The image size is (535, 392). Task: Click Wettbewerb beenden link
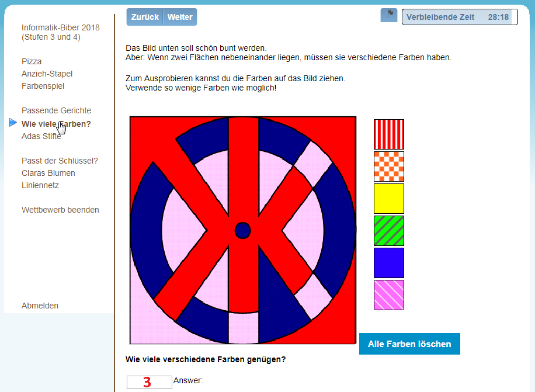click(60, 210)
